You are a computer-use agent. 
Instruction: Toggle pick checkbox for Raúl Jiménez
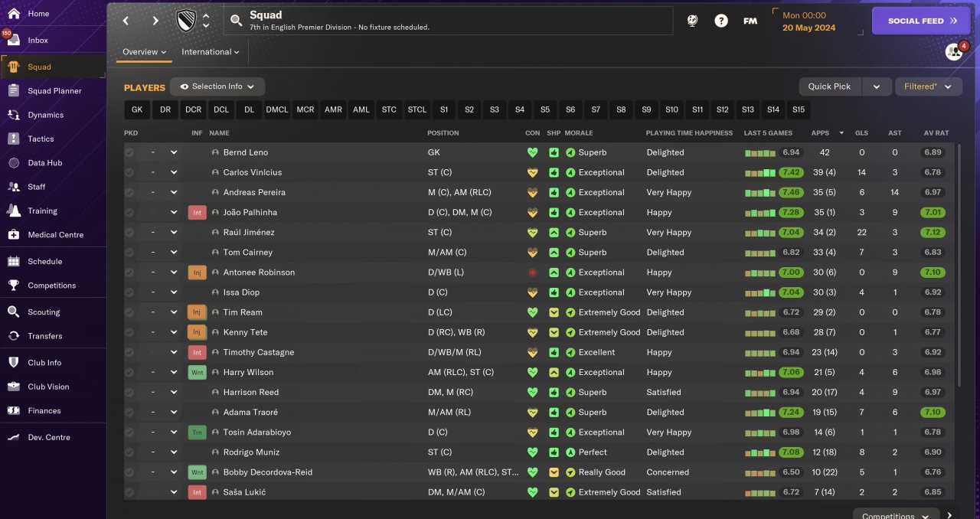(x=129, y=233)
